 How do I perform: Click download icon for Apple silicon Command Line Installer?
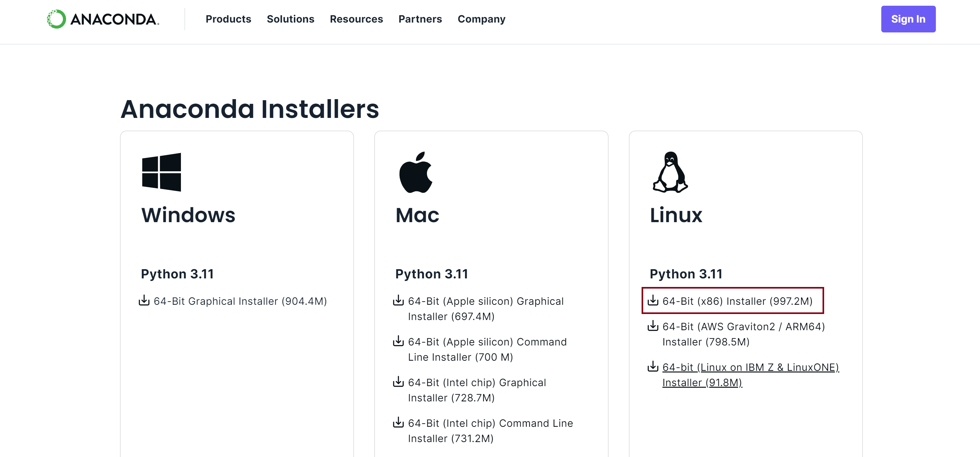tap(398, 341)
